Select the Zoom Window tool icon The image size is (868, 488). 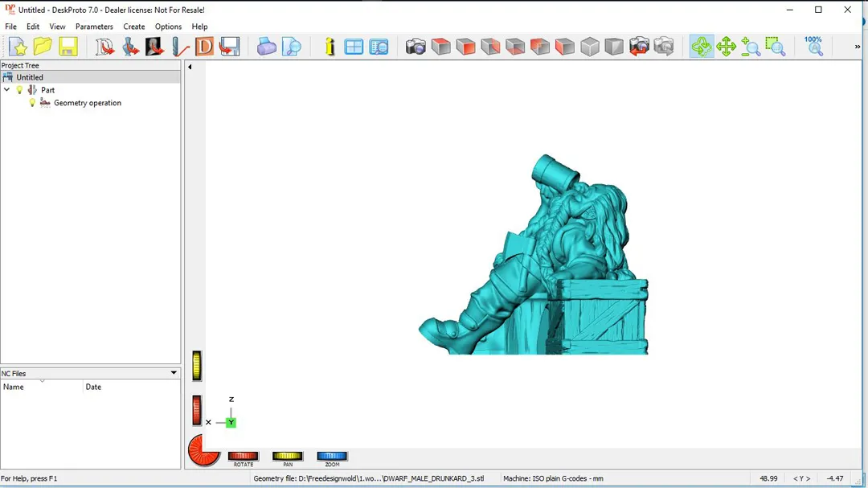775,47
